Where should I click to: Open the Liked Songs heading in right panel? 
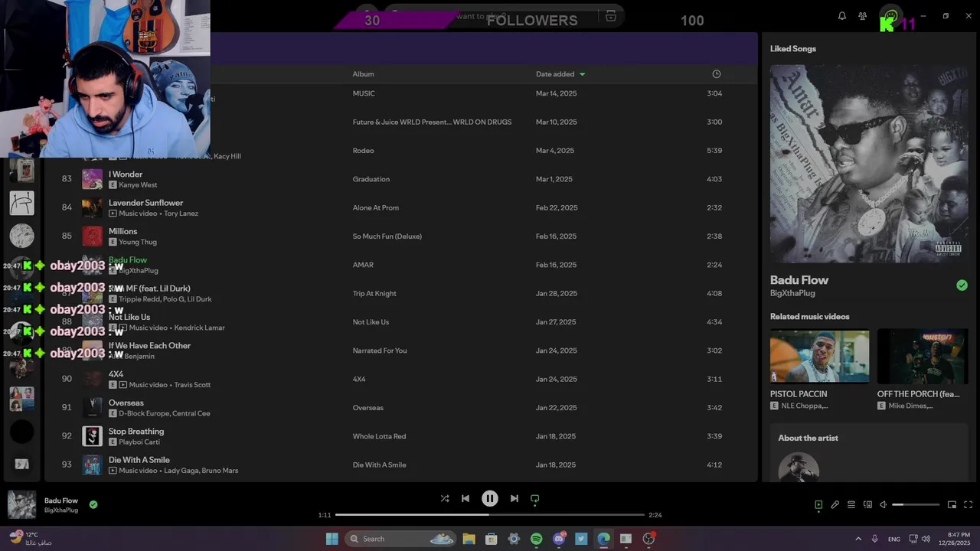click(x=793, y=49)
